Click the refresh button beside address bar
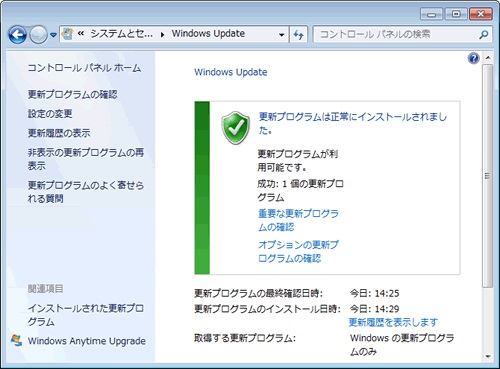Viewport: 500px width, 369px height. click(298, 34)
